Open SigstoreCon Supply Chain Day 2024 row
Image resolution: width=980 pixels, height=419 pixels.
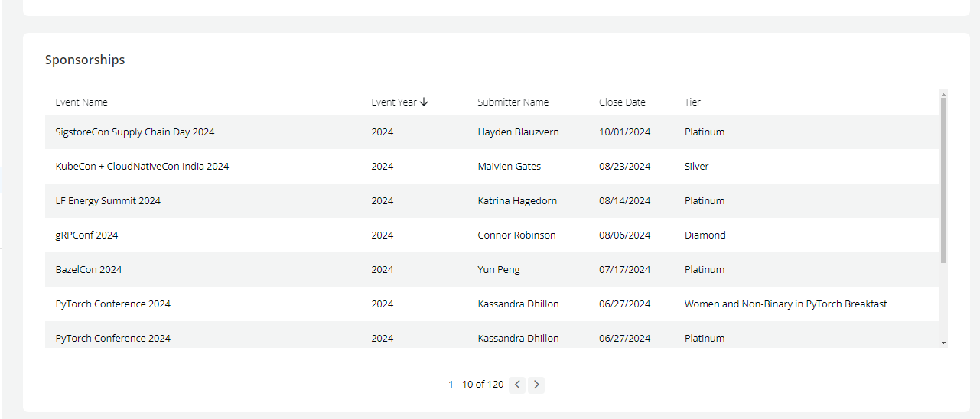pyautogui.click(x=135, y=132)
